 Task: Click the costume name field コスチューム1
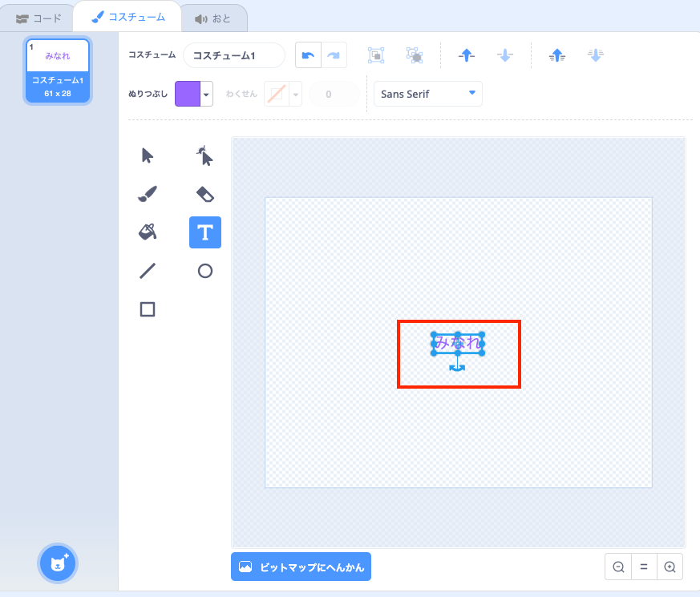point(234,55)
